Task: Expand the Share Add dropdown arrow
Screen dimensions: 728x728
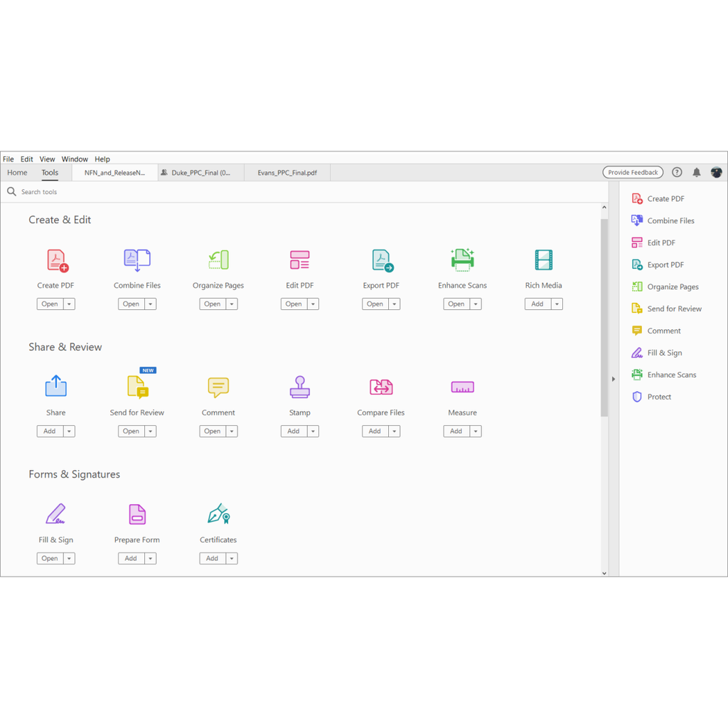Action: tap(70, 431)
